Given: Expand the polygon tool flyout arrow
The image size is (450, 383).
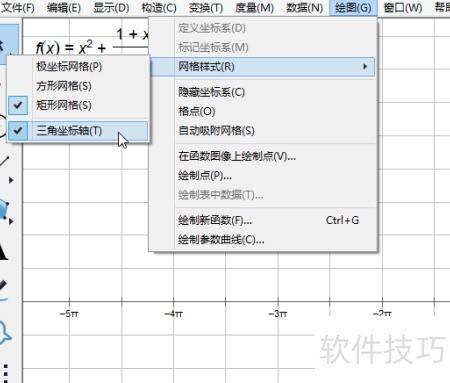Looking at the screenshot, I should coord(11,221).
